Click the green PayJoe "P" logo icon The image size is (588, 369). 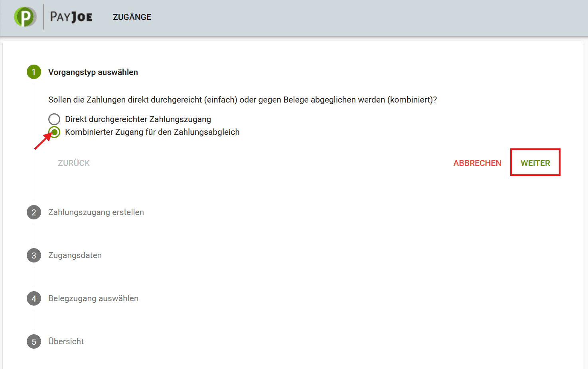[25, 17]
